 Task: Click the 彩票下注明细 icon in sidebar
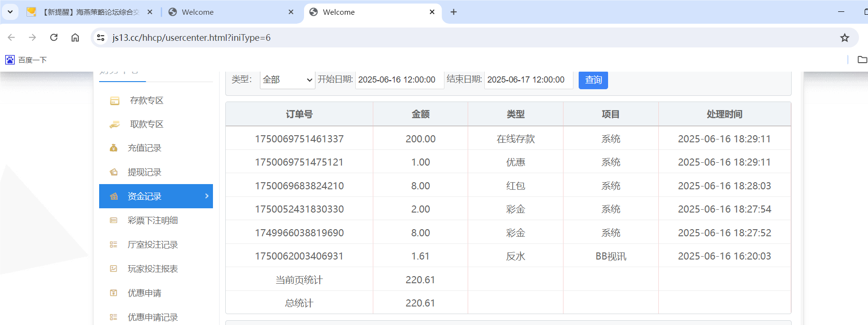(113, 221)
